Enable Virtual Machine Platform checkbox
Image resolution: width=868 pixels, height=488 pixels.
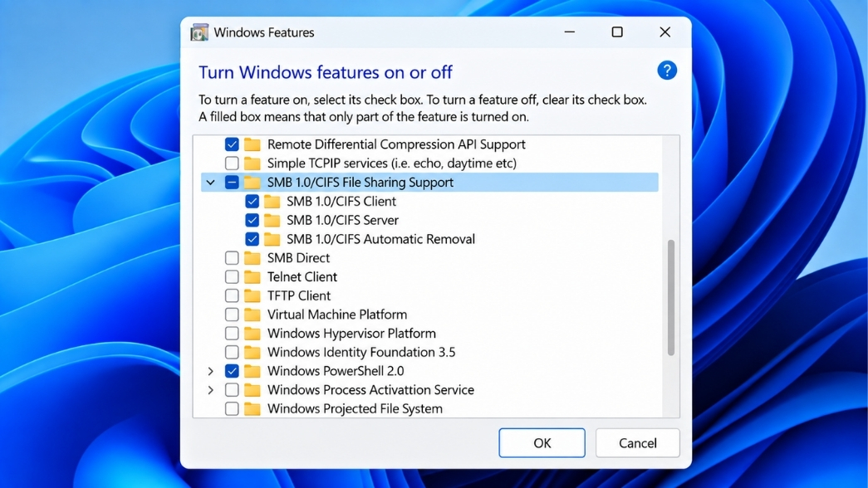[232, 315]
